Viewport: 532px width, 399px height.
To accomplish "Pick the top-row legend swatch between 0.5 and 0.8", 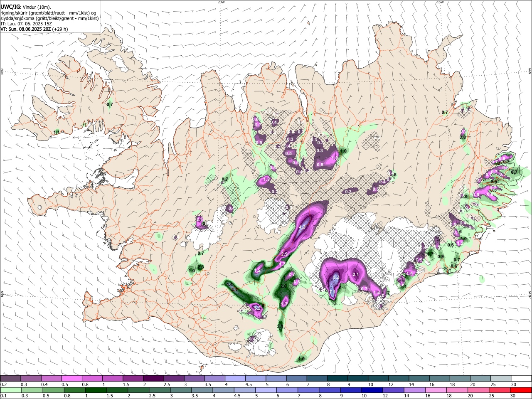I will tap(71, 378).
